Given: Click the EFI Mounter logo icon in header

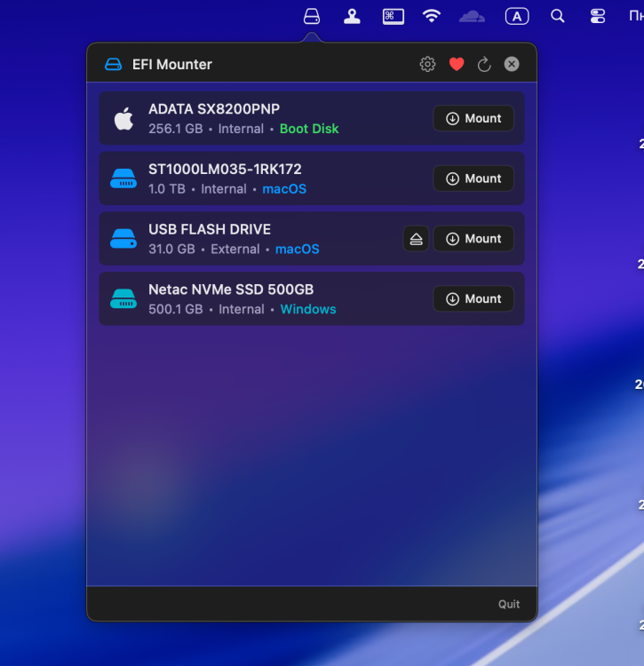Looking at the screenshot, I should 113,64.
